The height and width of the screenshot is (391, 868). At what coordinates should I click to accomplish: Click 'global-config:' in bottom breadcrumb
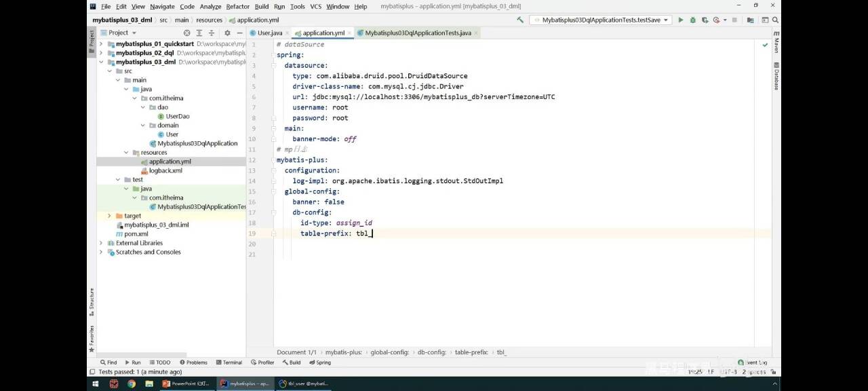click(389, 352)
